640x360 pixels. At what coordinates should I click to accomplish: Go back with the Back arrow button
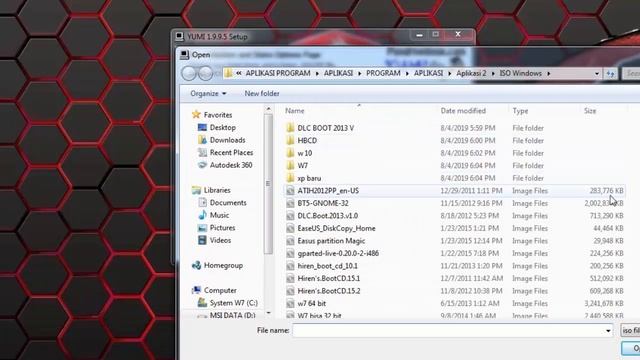point(189,73)
